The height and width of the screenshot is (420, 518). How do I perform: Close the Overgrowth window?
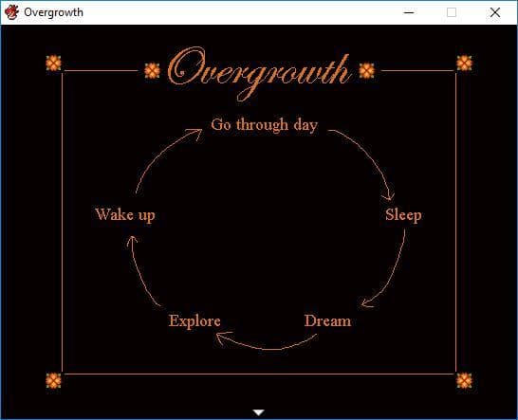click(x=495, y=12)
